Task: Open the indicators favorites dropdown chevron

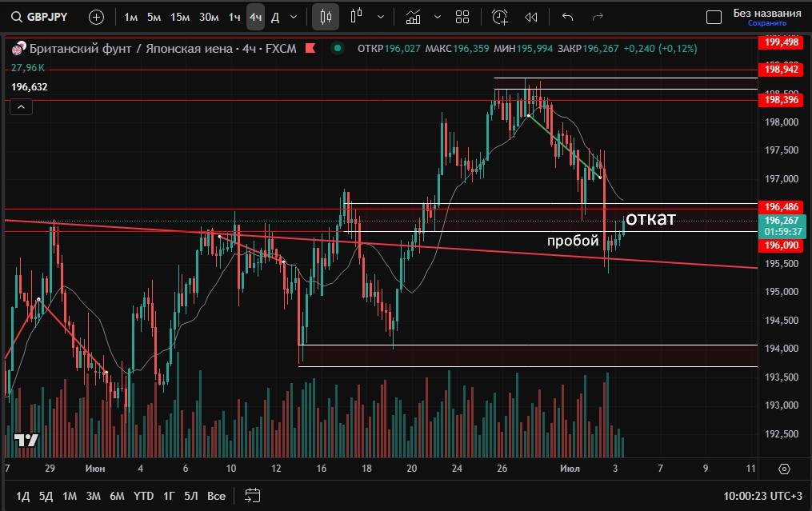Action: [x=438, y=17]
